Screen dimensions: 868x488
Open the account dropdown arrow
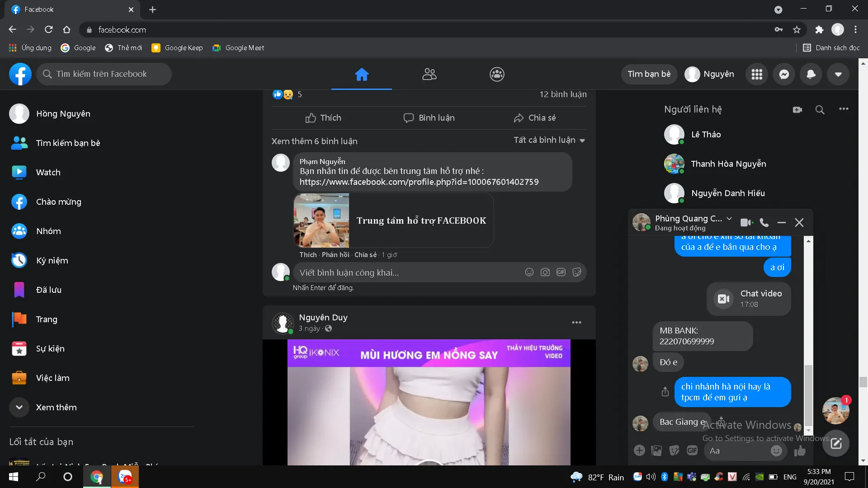[838, 74]
